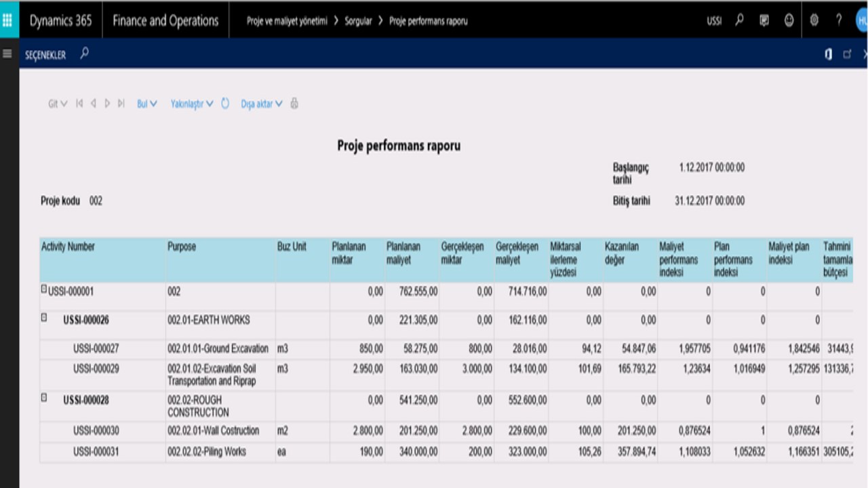This screenshot has width=868, height=488.
Task: Collapse the USSI-000028 row
Action: [44, 398]
